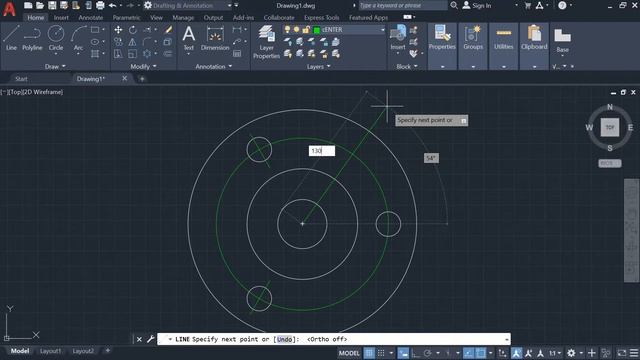The height and width of the screenshot is (360, 640).
Task: Switch to the Start file tab
Action: tap(21, 79)
